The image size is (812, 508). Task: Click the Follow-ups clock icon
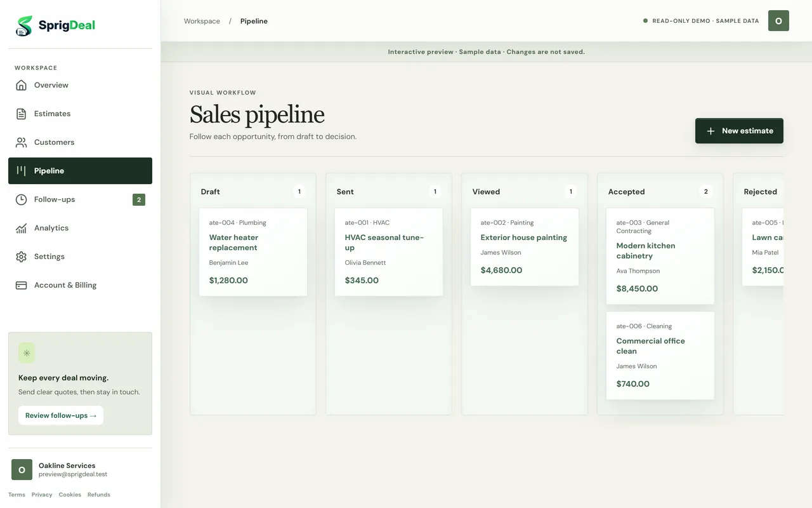(22, 199)
